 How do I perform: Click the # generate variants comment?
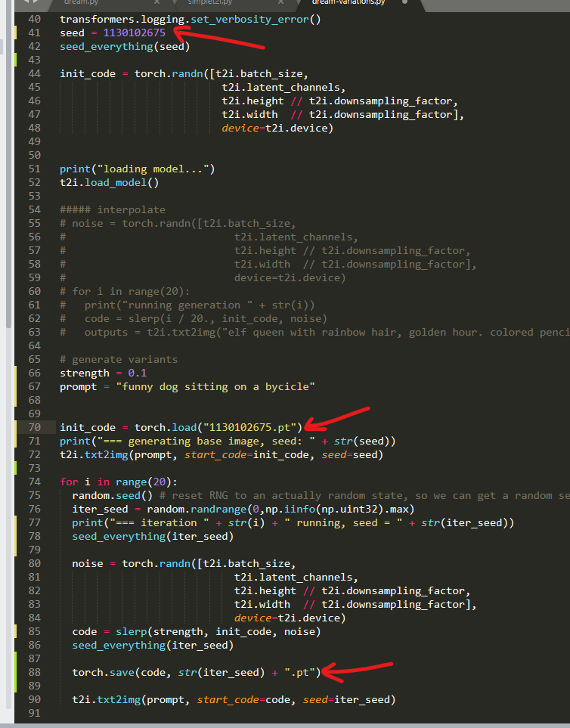point(119,359)
